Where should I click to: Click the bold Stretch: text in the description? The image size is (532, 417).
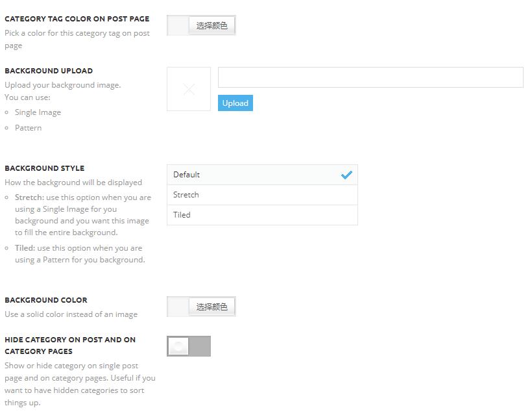[29, 197]
